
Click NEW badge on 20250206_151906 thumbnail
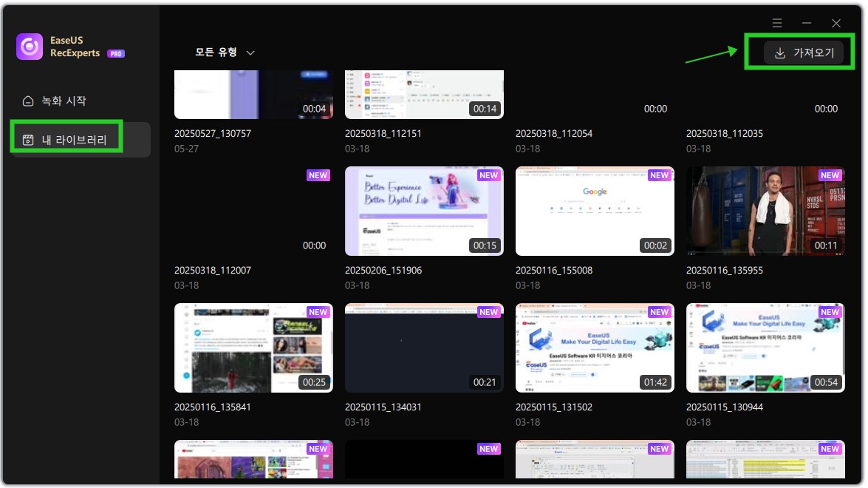click(x=488, y=175)
